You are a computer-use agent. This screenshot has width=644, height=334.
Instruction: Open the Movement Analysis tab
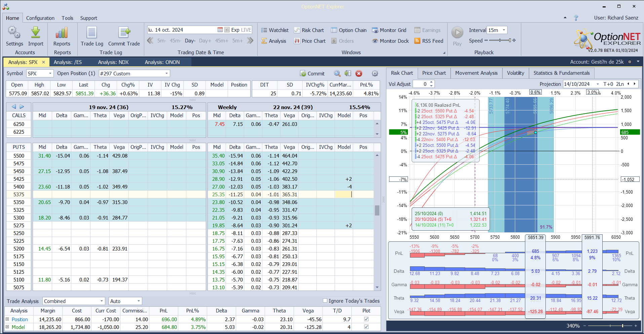tap(476, 73)
